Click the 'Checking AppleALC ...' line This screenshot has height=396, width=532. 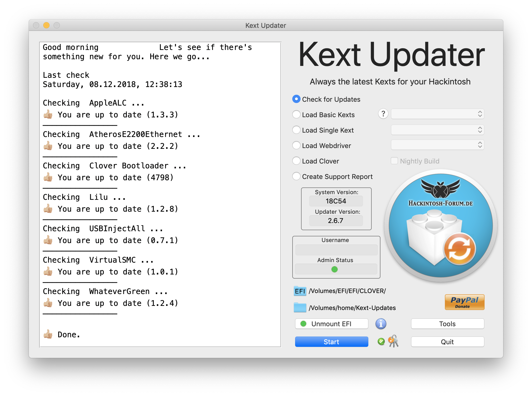[93, 103]
